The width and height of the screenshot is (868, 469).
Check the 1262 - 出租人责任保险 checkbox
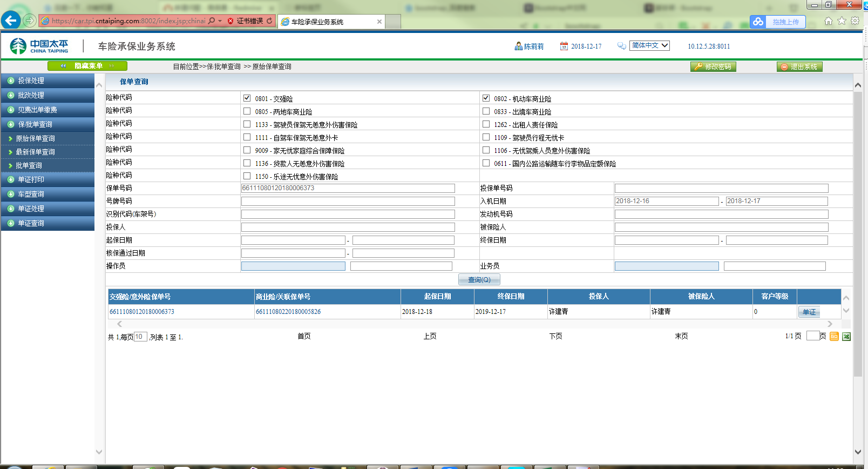click(486, 124)
